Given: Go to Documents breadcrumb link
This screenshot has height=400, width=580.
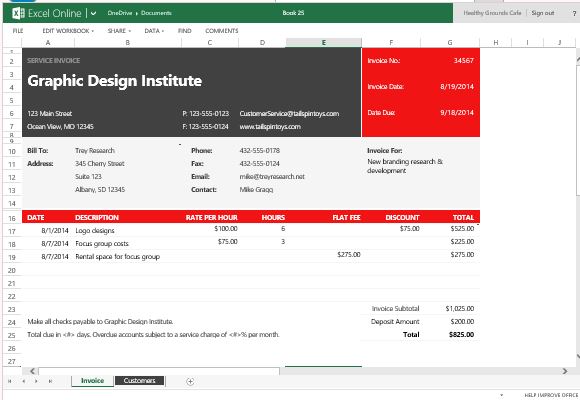Looking at the screenshot, I should tap(156, 13).
